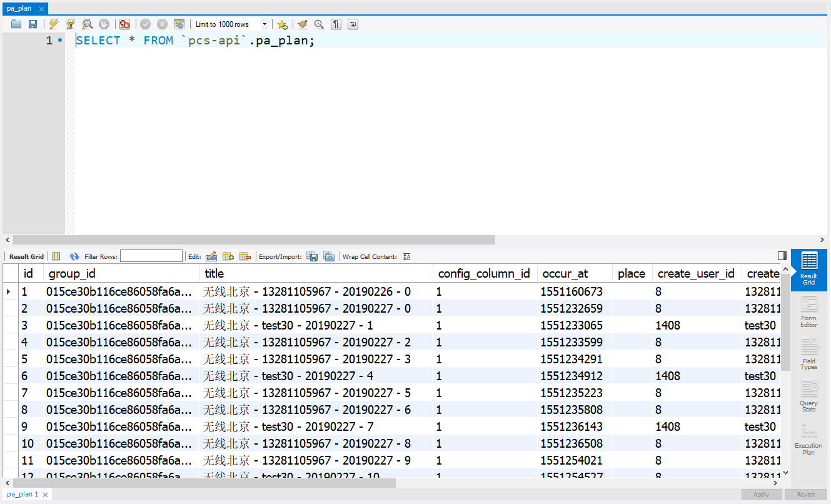
Task: Execute the SQL query with lightning bolt
Action: [54, 24]
